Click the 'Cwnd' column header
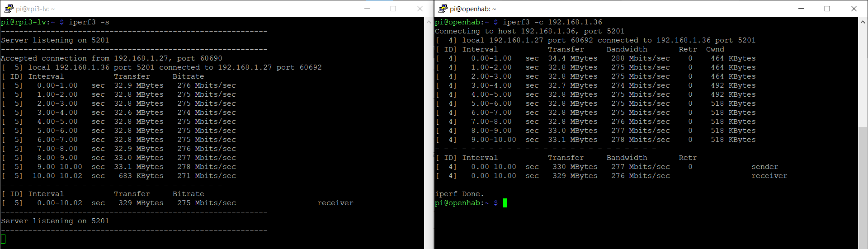The image size is (868, 249). 715,49
